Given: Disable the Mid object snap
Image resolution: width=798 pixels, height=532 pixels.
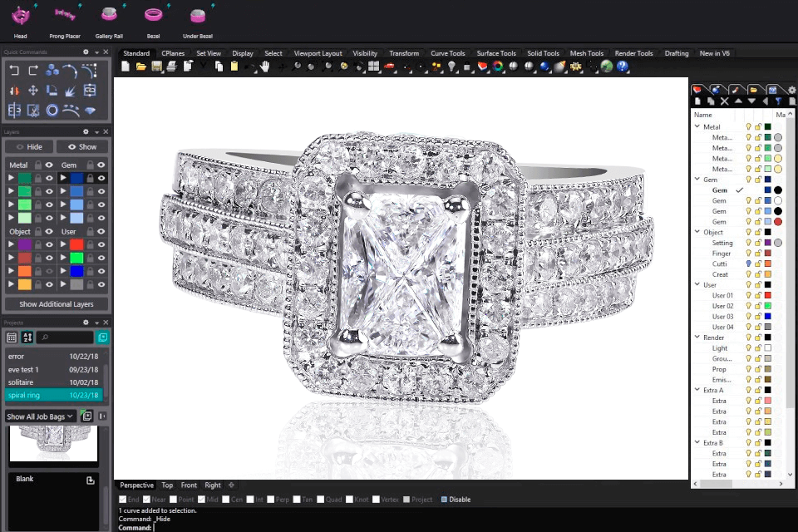Looking at the screenshot, I should click(x=201, y=499).
